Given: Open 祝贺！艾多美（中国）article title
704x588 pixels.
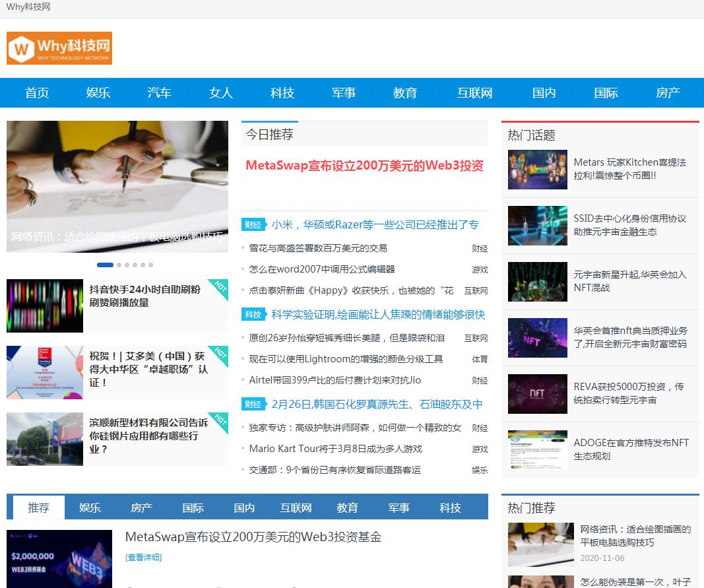Looking at the screenshot, I should pyautogui.click(x=148, y=370).
